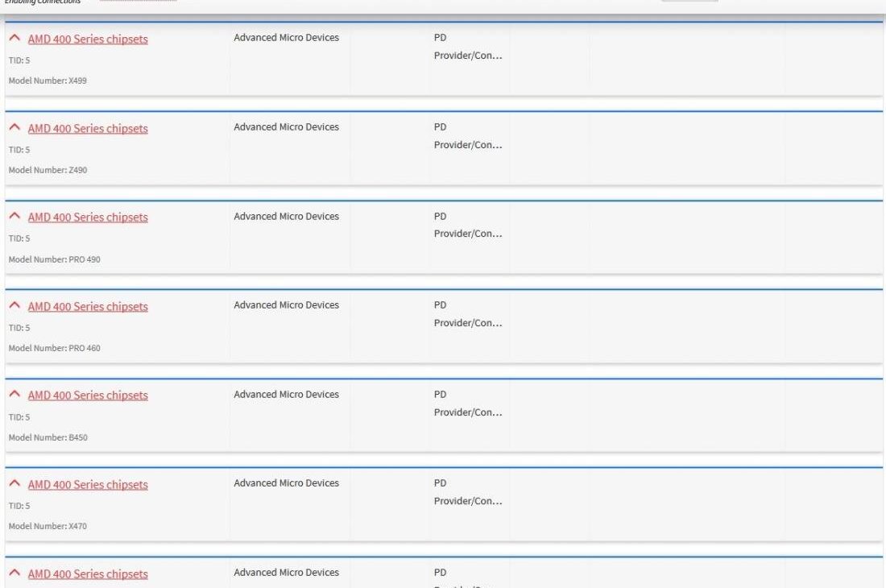Click Advanced Micro Devices in the X499 row

tap(286, 38)
